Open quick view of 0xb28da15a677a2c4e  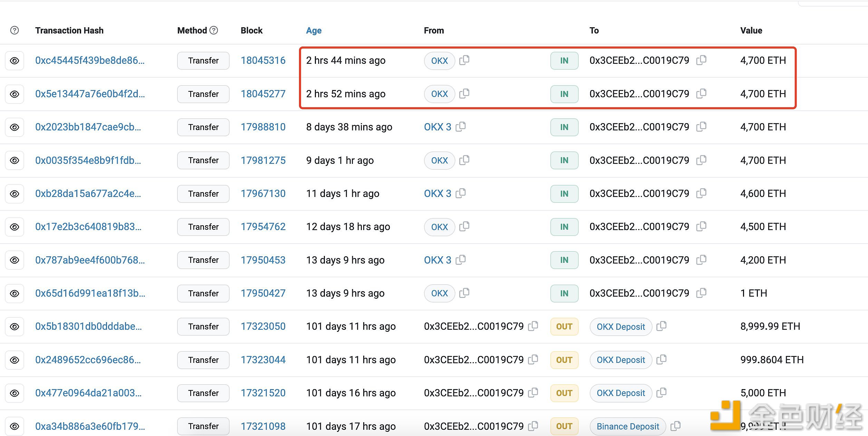pos(15,194)
